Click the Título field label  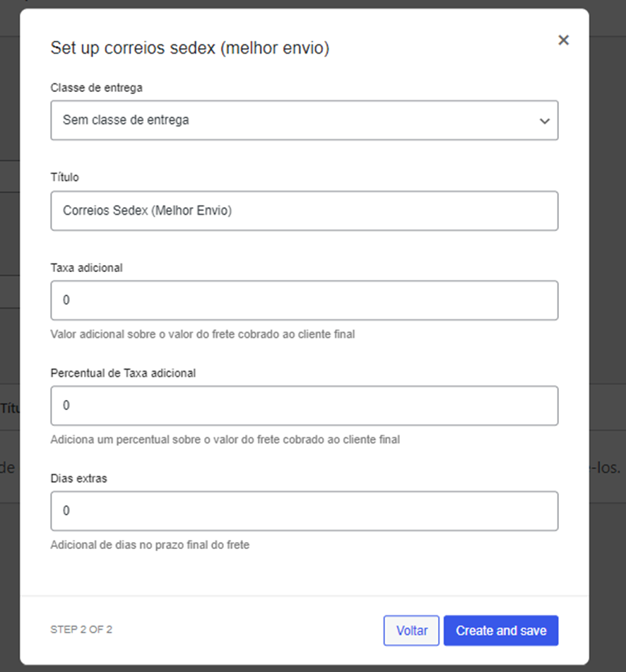65,177
